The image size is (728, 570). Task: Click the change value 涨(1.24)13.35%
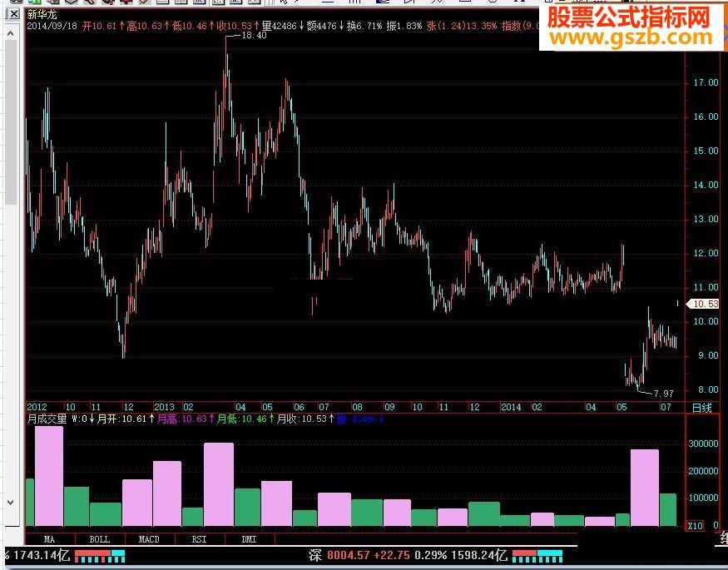(x=462, y=26)
